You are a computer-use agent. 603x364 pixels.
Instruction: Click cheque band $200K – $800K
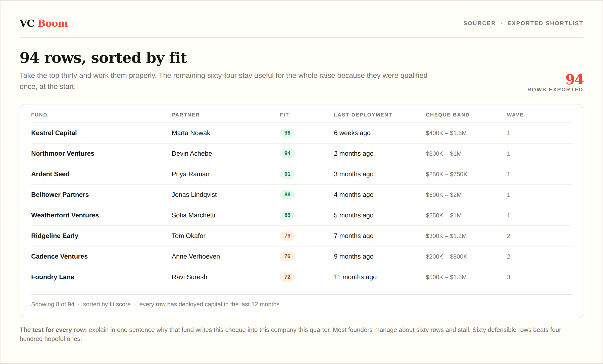tap(446, 257)
